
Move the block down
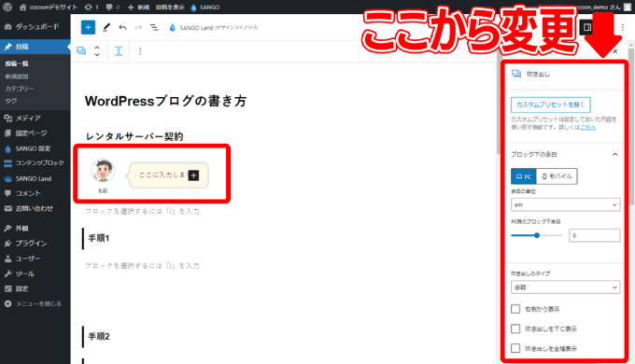pos(97,54)
